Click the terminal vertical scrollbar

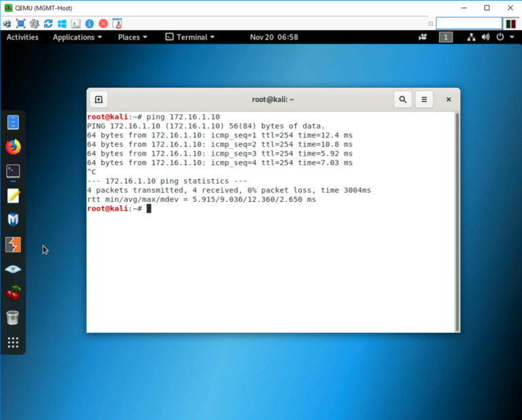[457, 222]
